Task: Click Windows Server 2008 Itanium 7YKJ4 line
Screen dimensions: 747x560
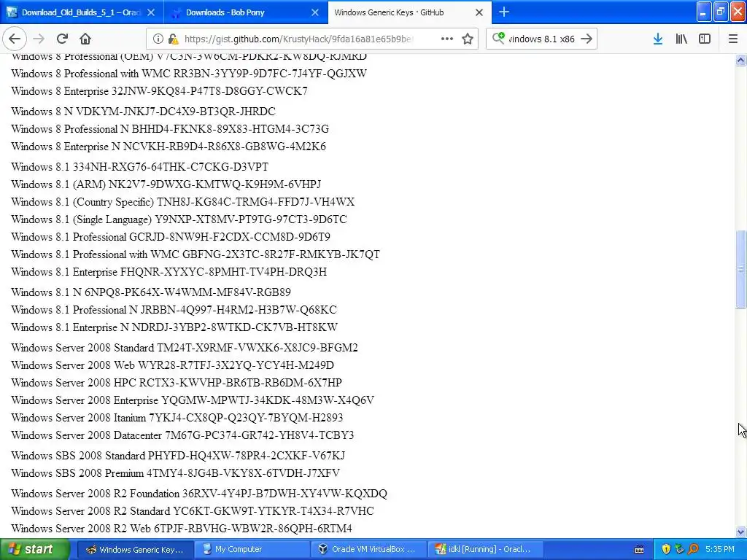Action: click(x=177, y=418)
